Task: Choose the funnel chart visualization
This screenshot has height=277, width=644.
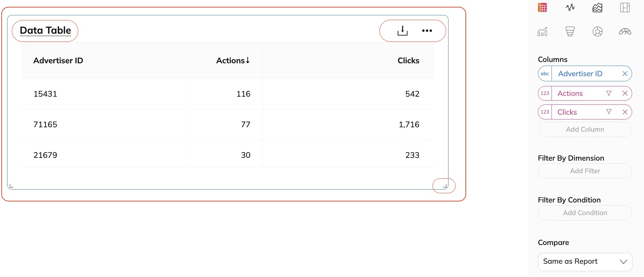Action: click(570, 32)
